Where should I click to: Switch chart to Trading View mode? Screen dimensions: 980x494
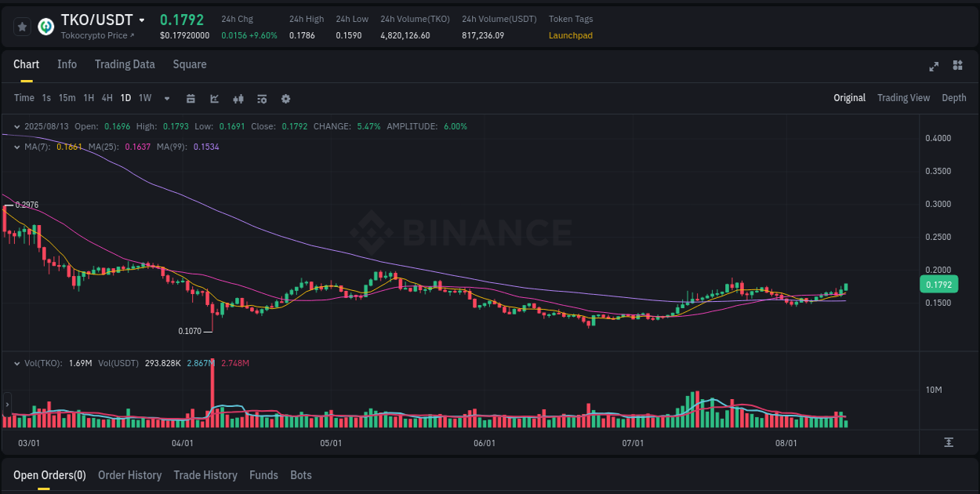[903, 98]
